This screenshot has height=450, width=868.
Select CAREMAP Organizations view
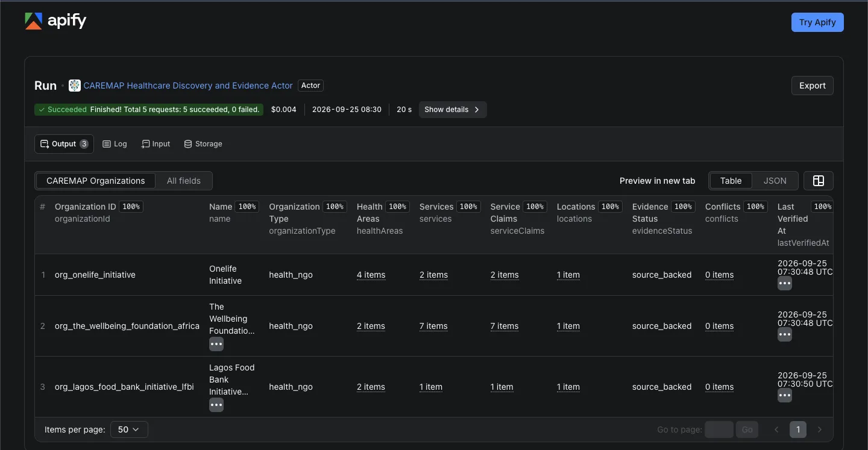tap(96, 181)
